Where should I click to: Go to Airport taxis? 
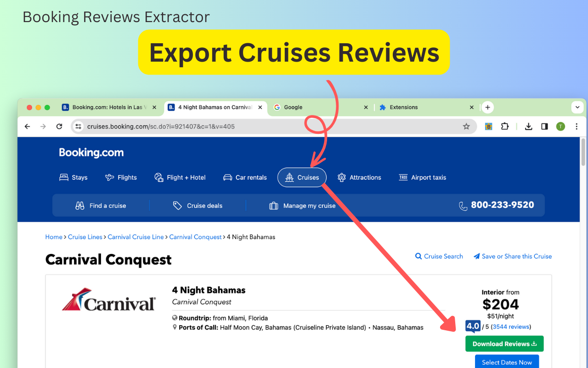click(x=423, y=178)
